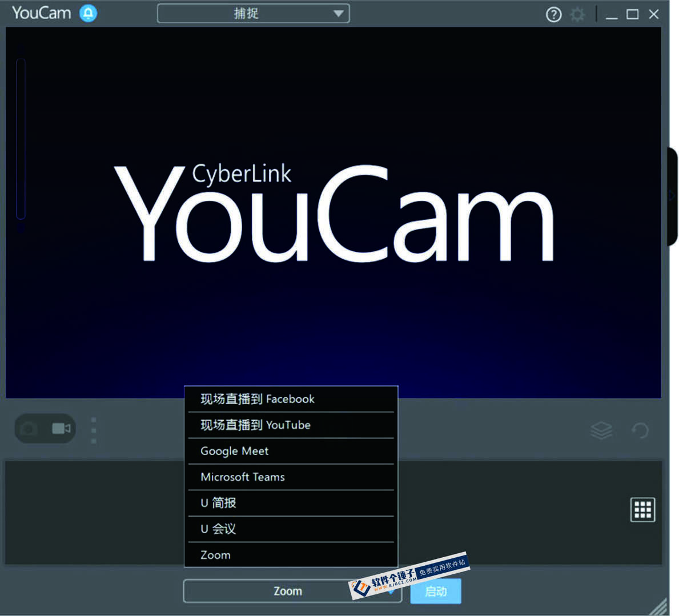Switch to video recording mode
679x616 pixels.
(x=61, y=429)
